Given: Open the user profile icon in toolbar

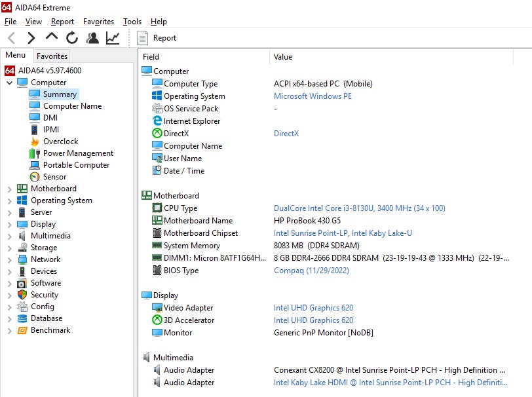Looking at the screenshot, I should click(92, 38).
